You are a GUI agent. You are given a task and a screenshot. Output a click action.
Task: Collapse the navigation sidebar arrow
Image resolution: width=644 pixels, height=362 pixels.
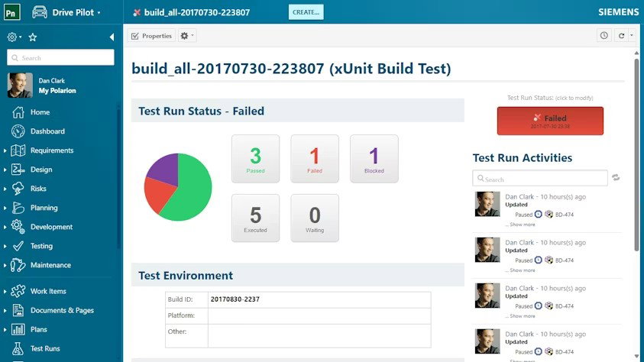click(x=112, y=37)
